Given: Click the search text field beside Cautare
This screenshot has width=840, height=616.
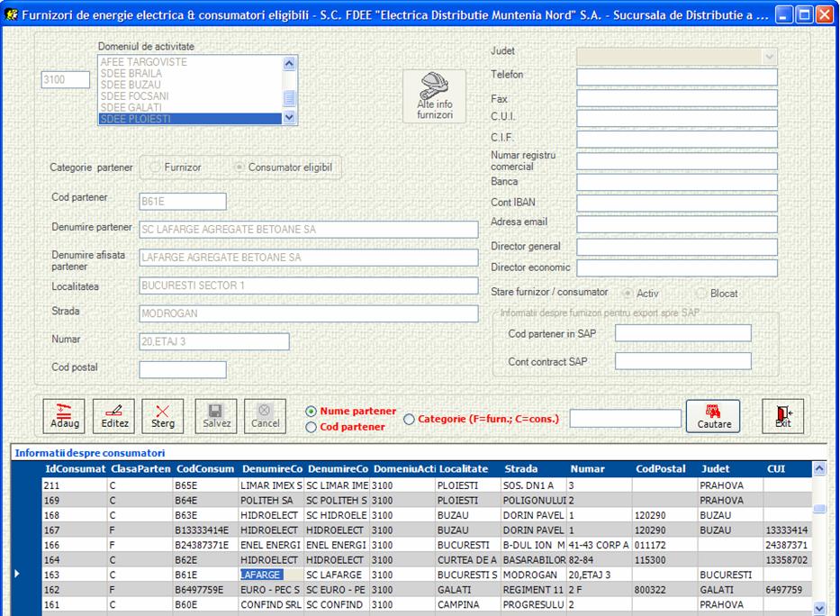Looking at the screenshot, I should pos(625,418).
